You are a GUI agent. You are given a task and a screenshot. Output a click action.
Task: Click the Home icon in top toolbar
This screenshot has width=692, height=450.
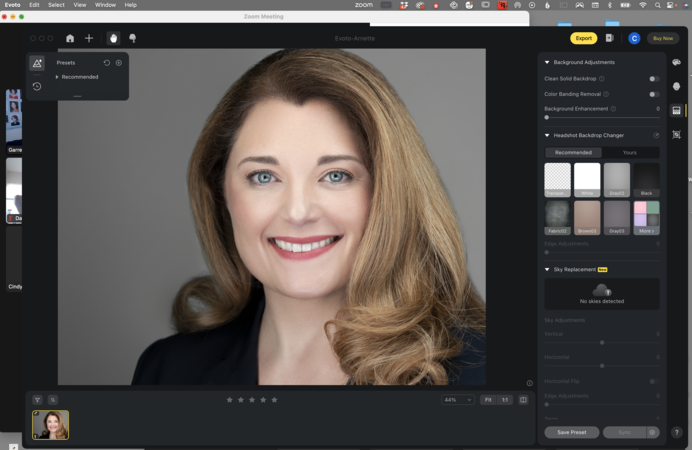(70, 38)
